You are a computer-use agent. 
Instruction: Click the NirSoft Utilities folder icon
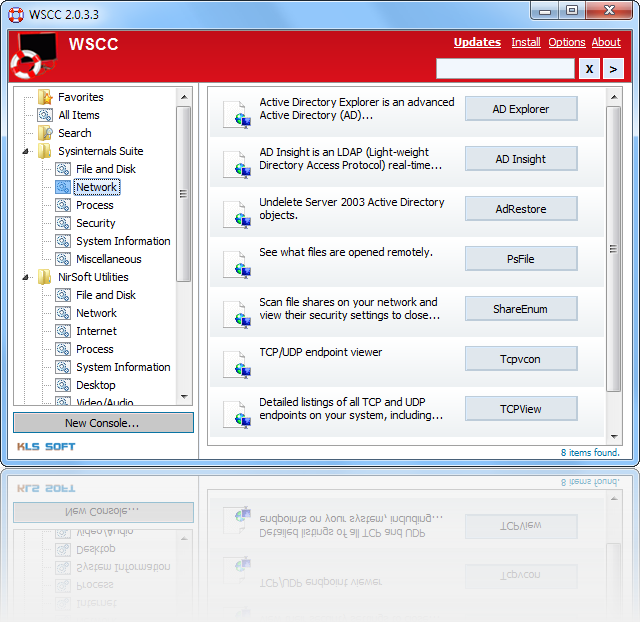pos(44,277)
